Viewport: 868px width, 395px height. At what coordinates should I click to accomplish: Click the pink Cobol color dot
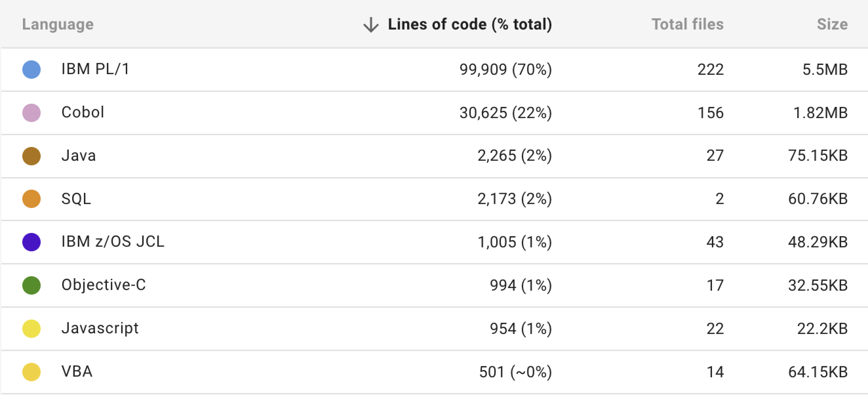coord(31,113)
